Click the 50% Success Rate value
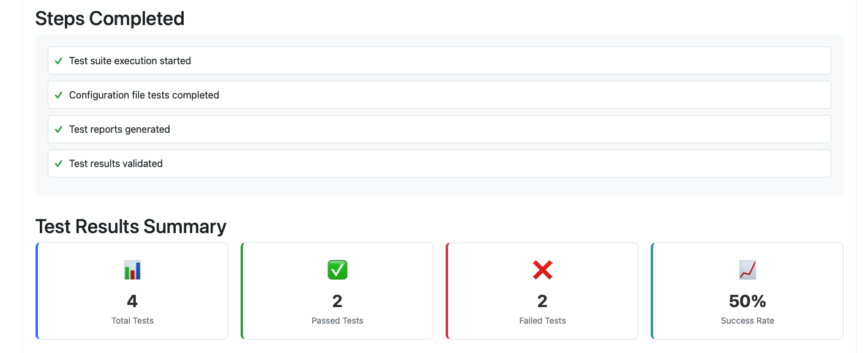 747,301
